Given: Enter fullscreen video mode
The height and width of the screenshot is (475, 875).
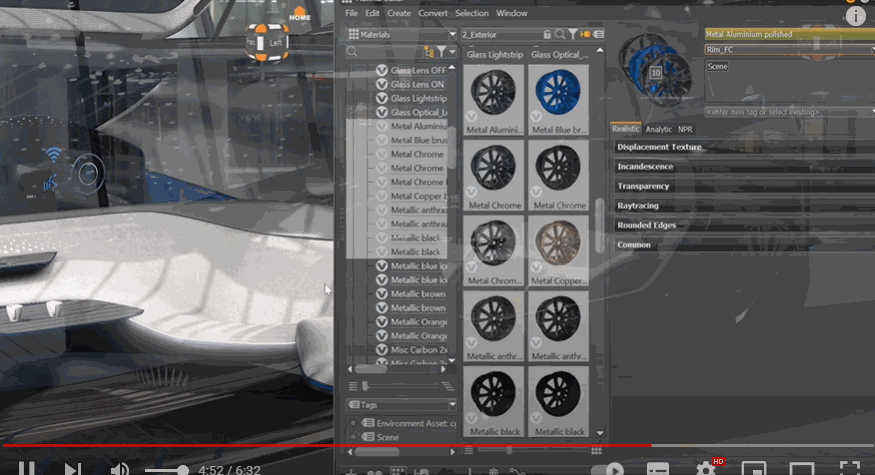Looking at the screenshot, I should pyautogui.click(x=848, y=468).
